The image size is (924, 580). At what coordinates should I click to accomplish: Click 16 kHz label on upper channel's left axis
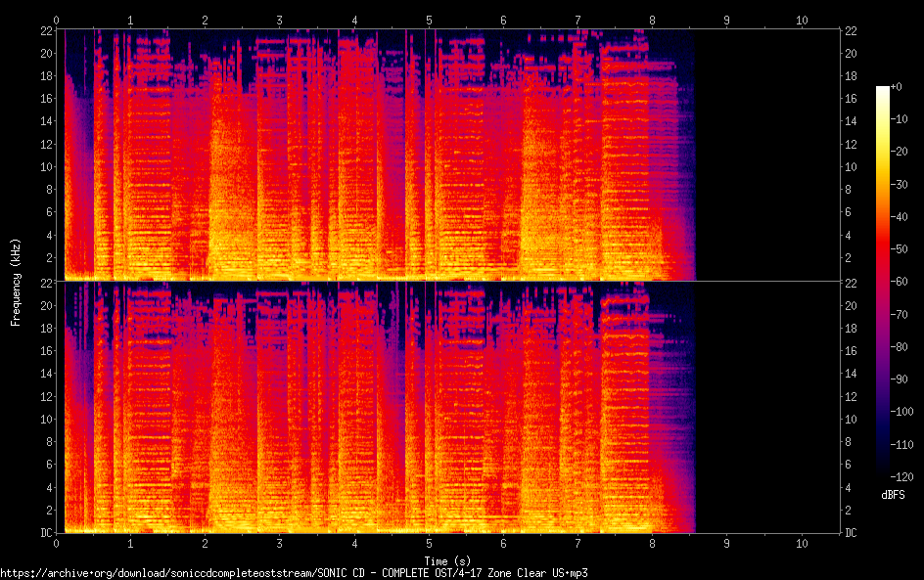tap(44, 99)
